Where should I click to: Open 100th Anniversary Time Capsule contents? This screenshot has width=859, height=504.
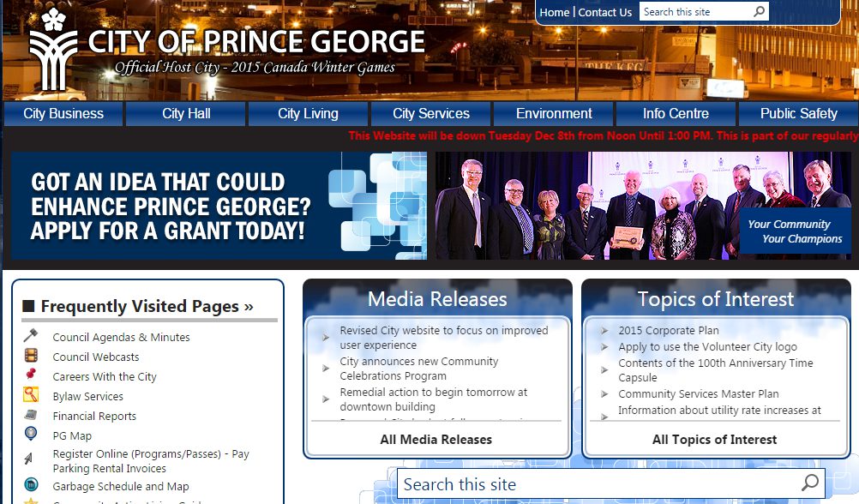[x=716, y=369]
